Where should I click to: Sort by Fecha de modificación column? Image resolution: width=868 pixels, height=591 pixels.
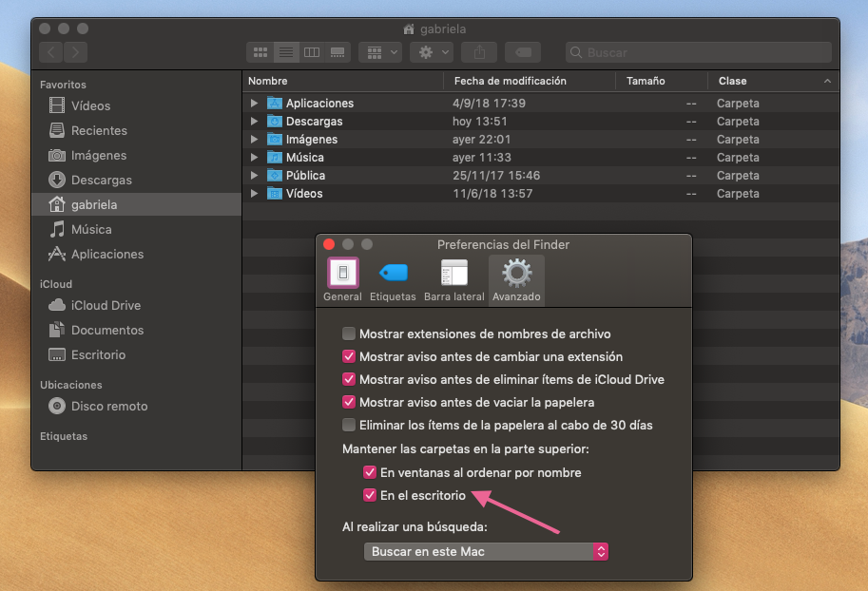pyautogui.click(x=530, y=81)
